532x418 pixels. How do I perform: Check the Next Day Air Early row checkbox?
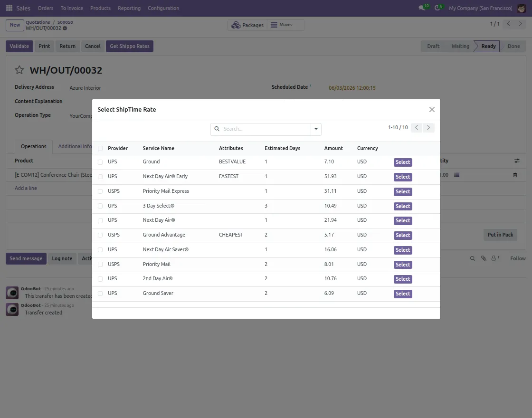click(100, 177)
